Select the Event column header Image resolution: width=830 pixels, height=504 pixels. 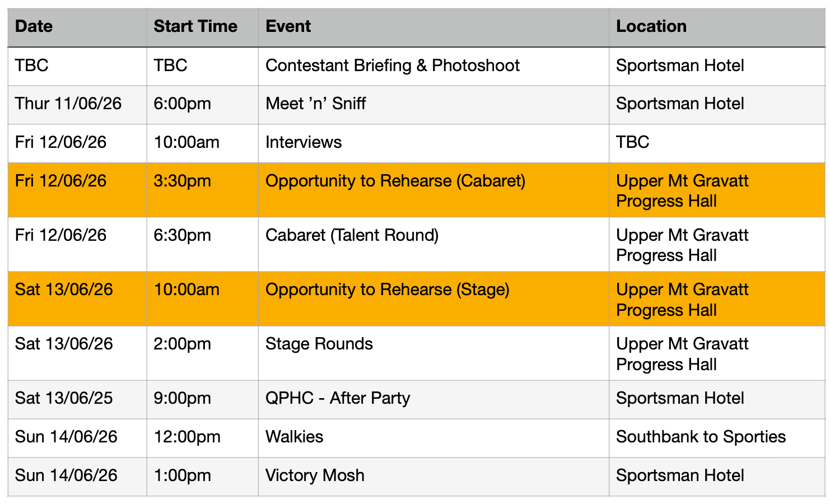tap(433, 27)
